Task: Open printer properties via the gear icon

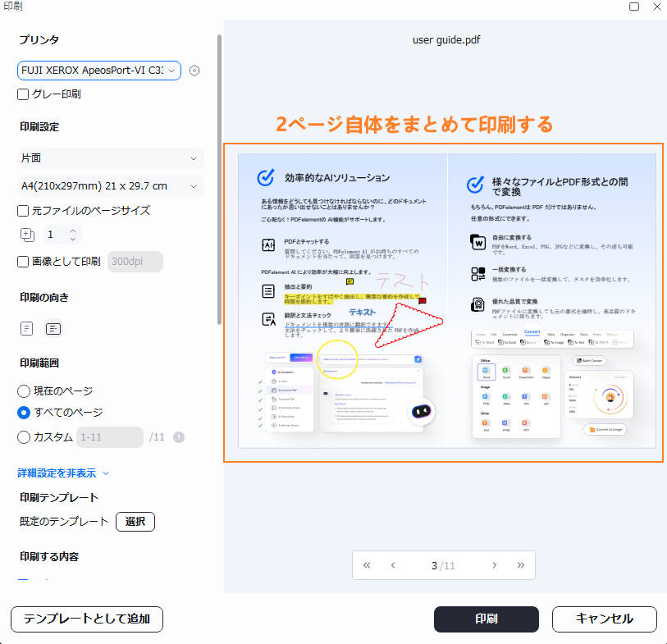Action: (x=194, y=71)
